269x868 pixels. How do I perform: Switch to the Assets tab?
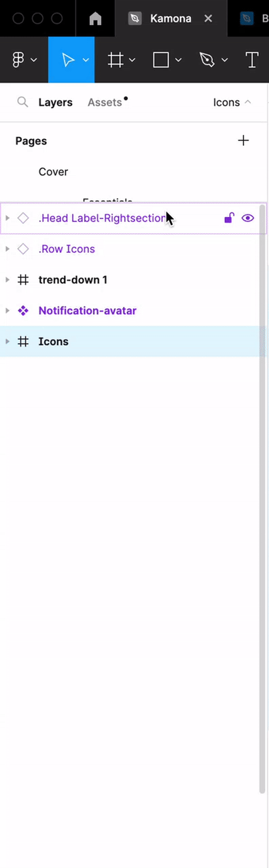pos(105,102)
